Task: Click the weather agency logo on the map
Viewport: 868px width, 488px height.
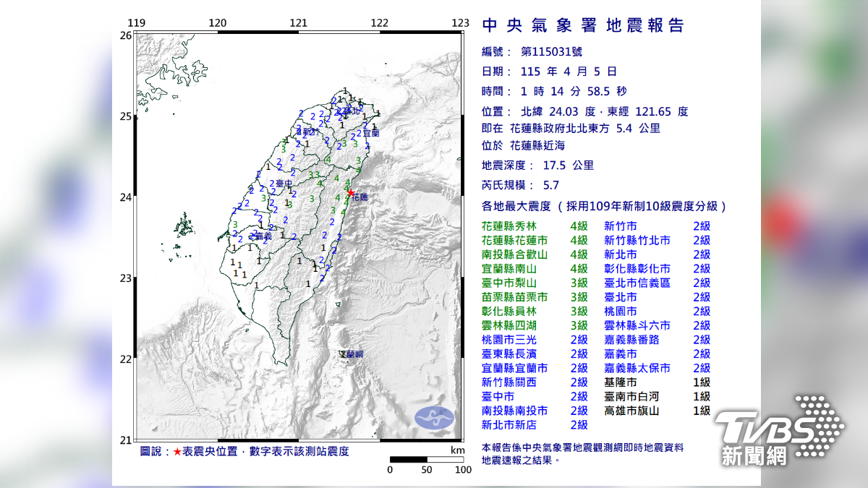Action: pyautogui.click(x=434, y=417)
